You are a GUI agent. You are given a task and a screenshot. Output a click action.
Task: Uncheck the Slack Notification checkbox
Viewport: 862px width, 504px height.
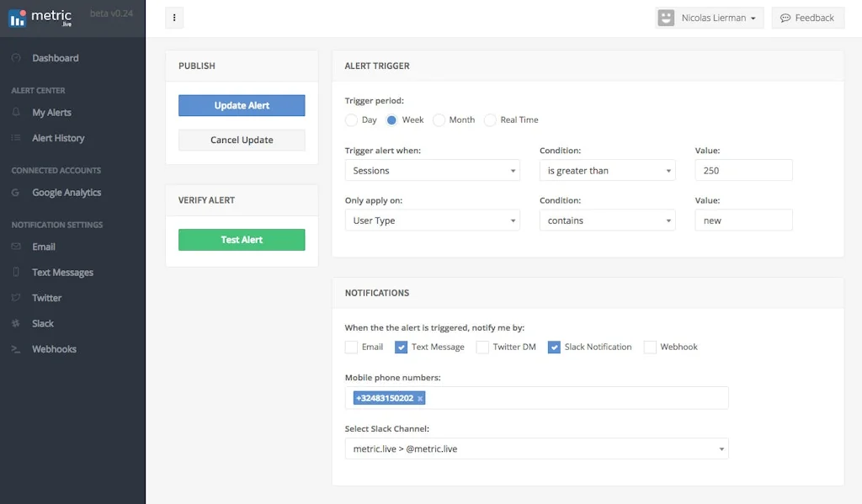point(554,347)
